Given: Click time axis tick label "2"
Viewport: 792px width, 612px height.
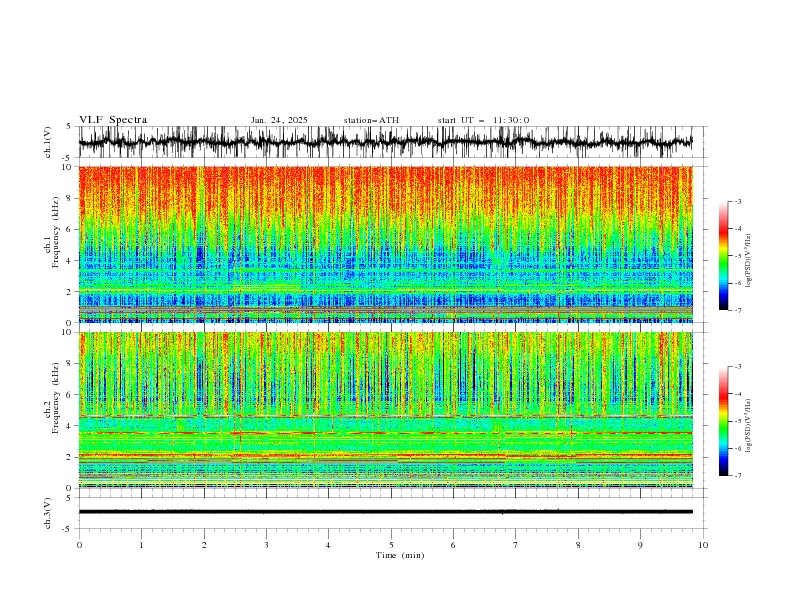Looking at the screenshot, I should point(204,545).
